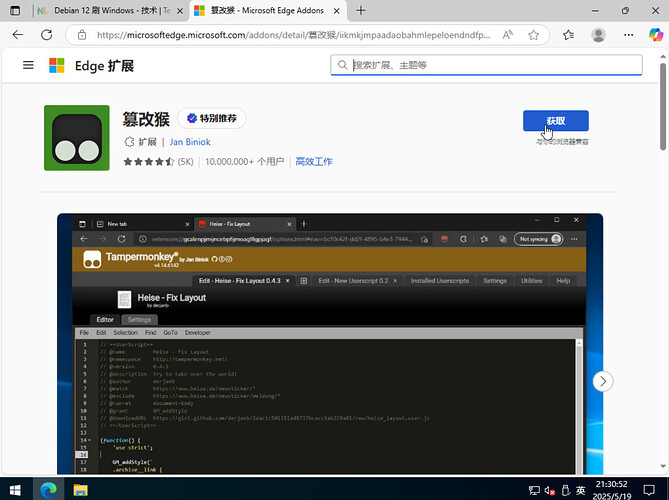
Task: Open the Edge Add-ons hamburger menu
Action: pos(28,65)
